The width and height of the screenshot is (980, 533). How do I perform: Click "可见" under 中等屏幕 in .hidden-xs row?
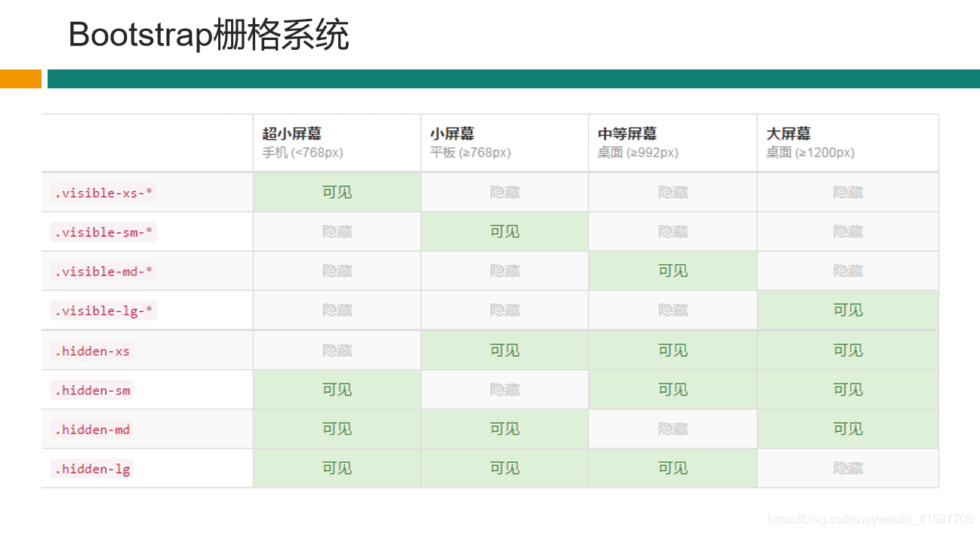pos(673,350)
